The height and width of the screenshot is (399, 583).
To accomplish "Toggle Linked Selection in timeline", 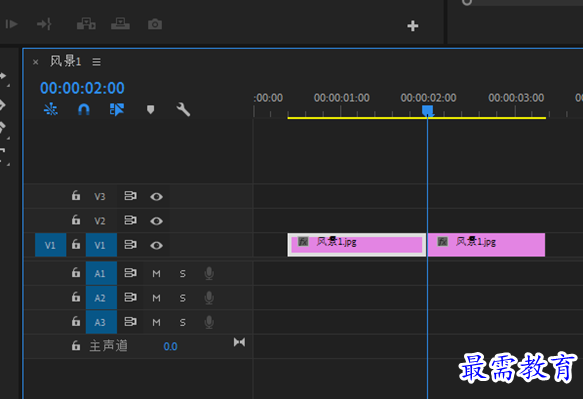I will pos(117,110).
